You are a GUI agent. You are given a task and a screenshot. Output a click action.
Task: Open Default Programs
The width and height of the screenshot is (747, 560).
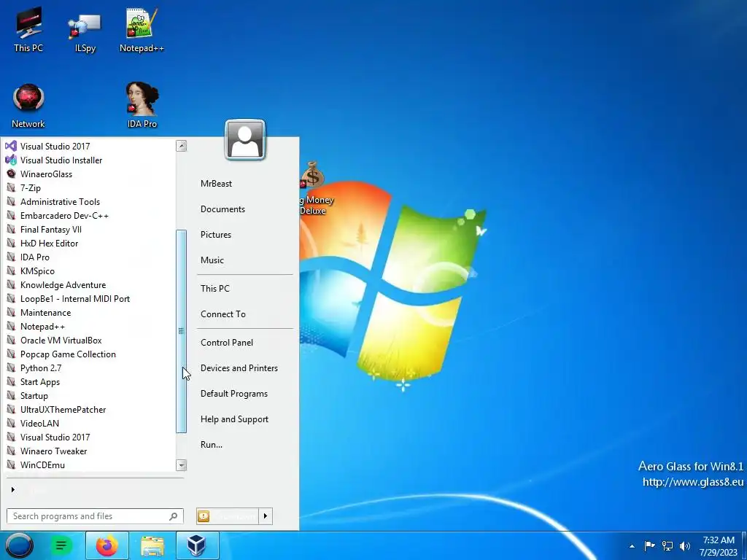pyautogui.click(x=234, y=393)
